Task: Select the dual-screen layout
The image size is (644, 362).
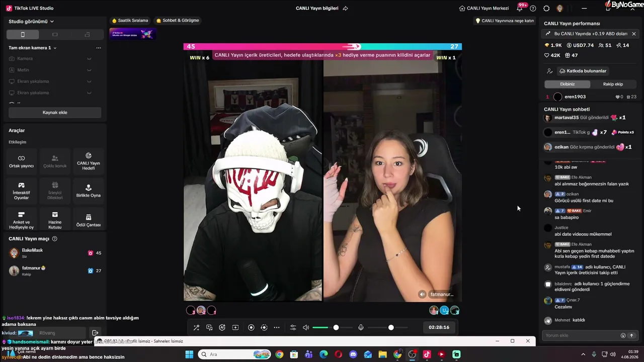Action: [x=87, y=35]
